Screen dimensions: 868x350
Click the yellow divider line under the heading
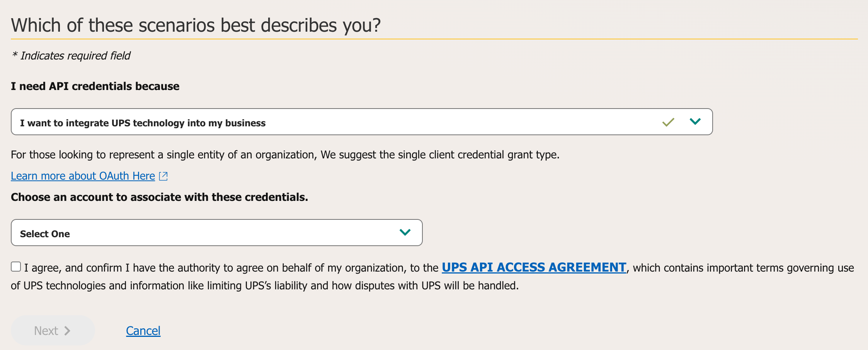tap(434, 39)
